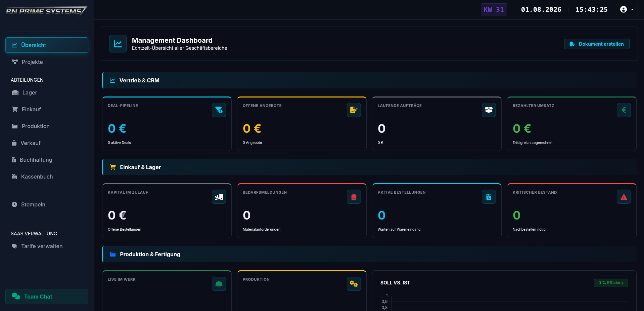Open the Team Chat button
Image resolution: width=644 pixels, height=311 pixels.
pyautogui.click(x=47, y=297)
